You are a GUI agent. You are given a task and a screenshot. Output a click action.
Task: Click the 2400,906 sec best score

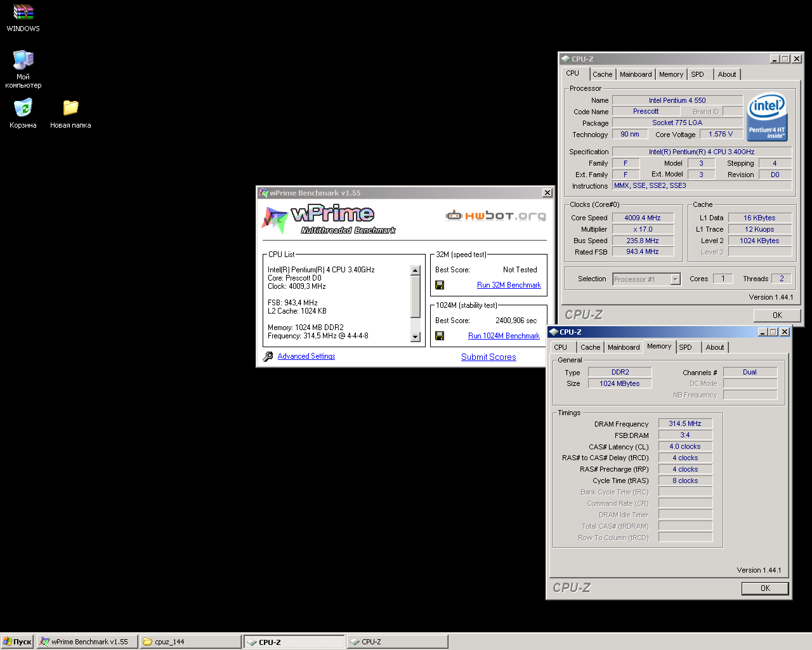(x=516, y=321)
